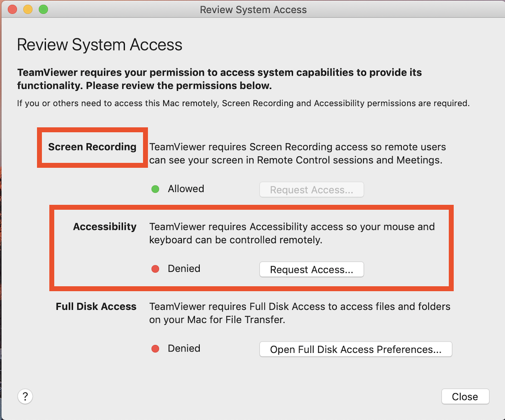Maximize the window with the green title bar button
505x420 pixels.
pyautogui.click(x=43, y=9)
